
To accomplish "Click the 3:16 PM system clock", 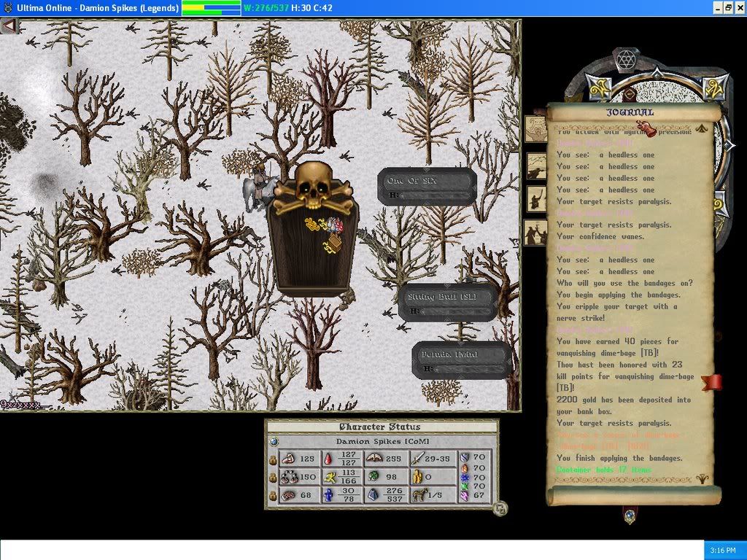I will click(723, 551).
